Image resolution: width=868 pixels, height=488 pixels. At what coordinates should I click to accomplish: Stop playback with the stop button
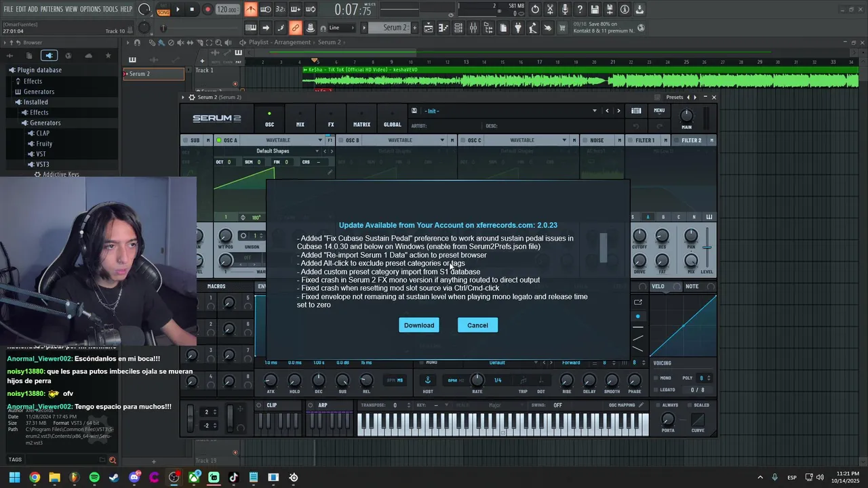pyautogui.click(x=192, y=9)
